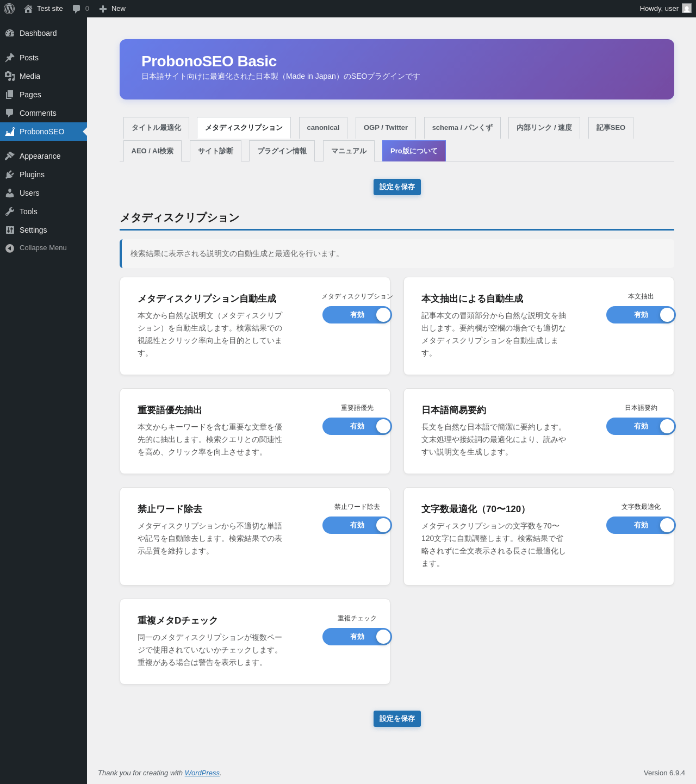
Task: Select the 記事SEO tab
Action: point(611,128)
